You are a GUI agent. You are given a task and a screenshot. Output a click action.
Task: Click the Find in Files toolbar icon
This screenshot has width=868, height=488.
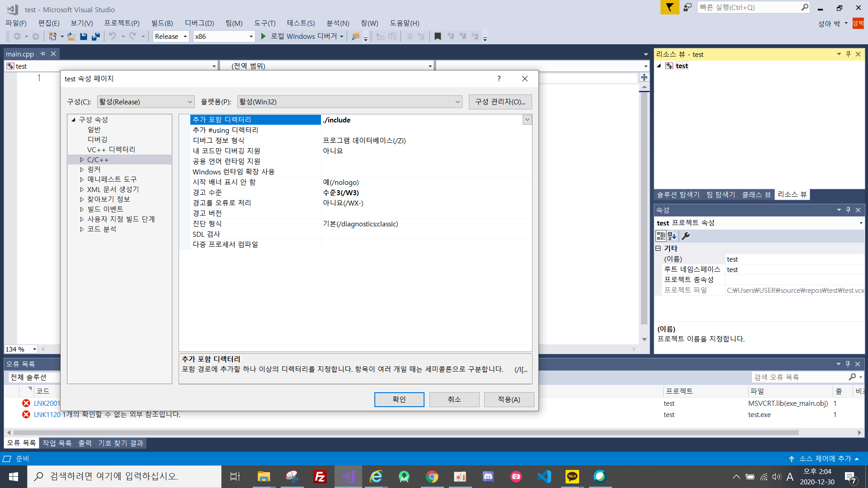tap(356, 37)
